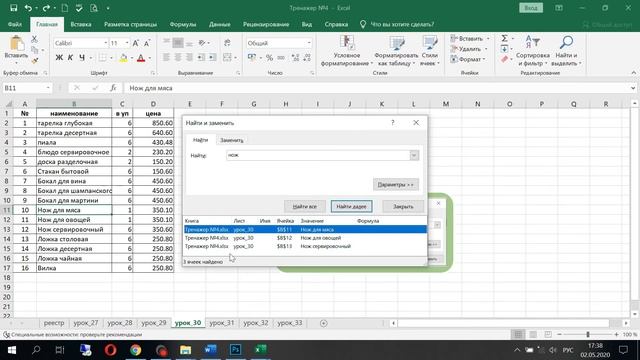This screenshot has height=360, width=640.
Task: Click Закрыть button in dialog
Action: pos(403,207)
